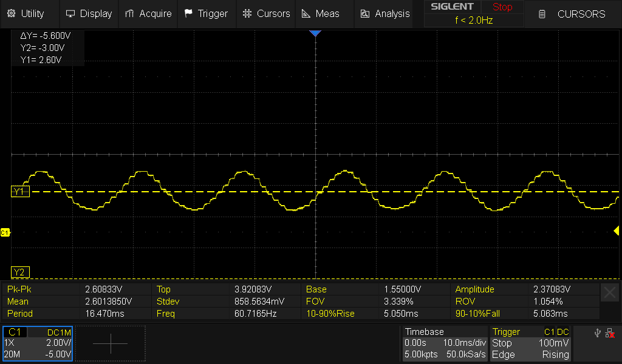Click the network disconnected icon

coord(610,333)
